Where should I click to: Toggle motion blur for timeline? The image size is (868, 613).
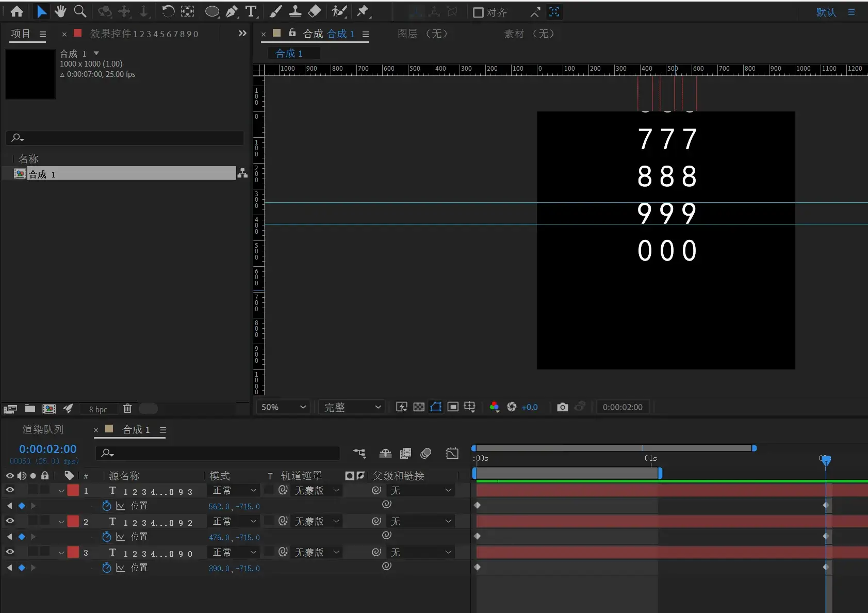tap(426, 453)
